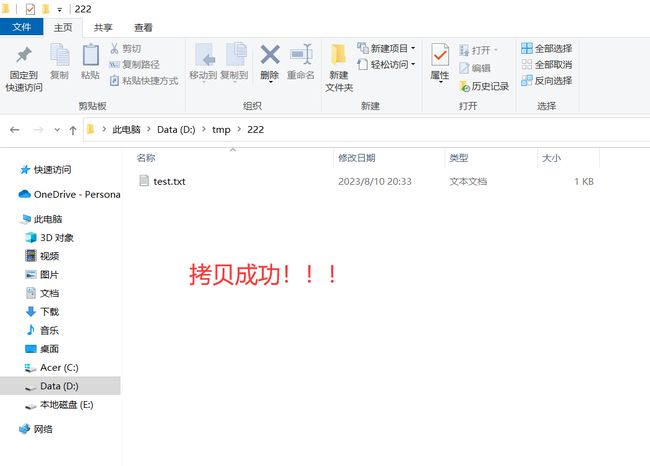The image size is (650, 466).
Task: Choose Copy path (复制路径)
Action: tap(134, 64)
